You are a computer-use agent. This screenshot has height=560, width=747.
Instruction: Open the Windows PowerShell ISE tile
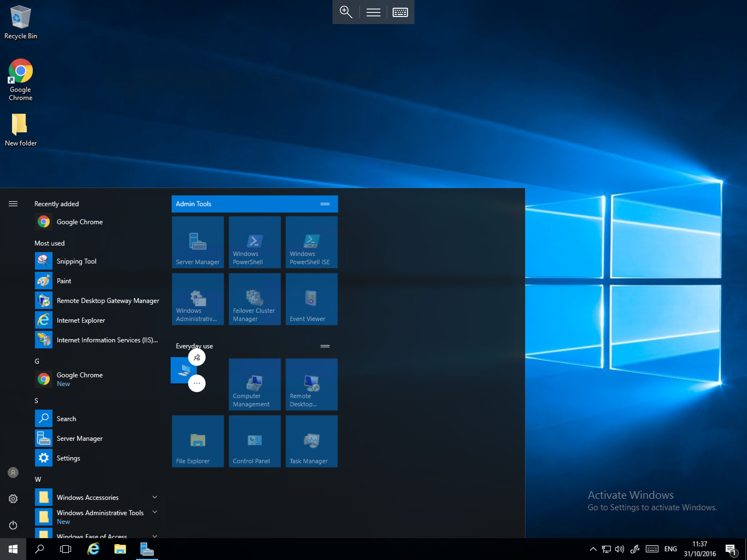(311, 242)
